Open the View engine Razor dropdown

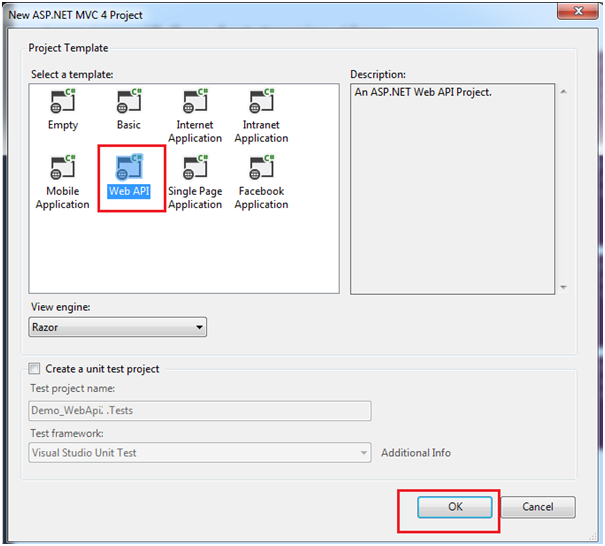(117, 327)
